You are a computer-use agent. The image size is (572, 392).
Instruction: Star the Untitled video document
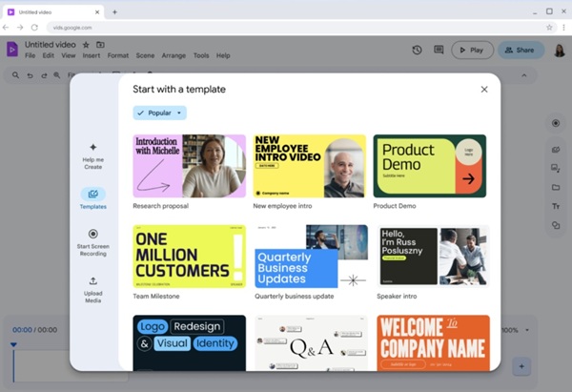(x=86, y=45)
